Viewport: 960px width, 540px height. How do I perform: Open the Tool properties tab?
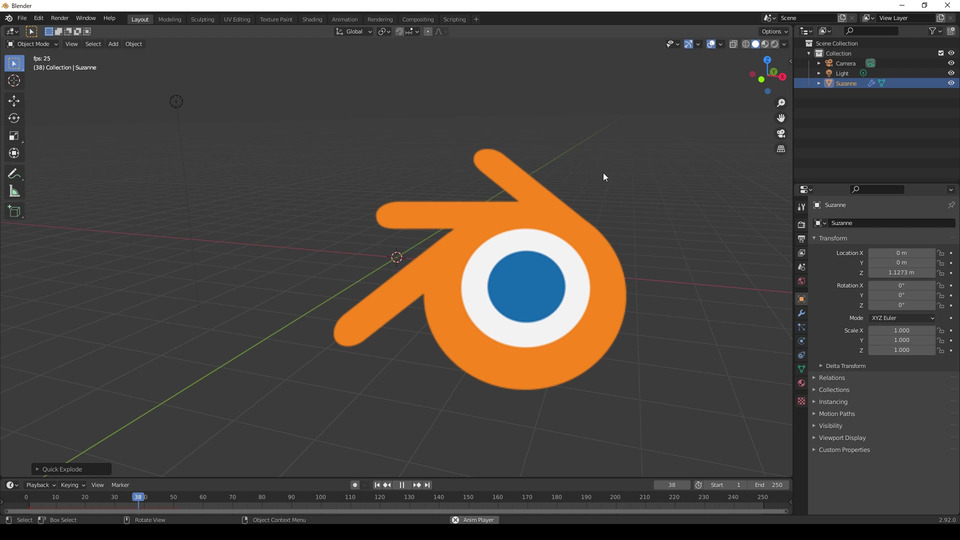(801, 207)
